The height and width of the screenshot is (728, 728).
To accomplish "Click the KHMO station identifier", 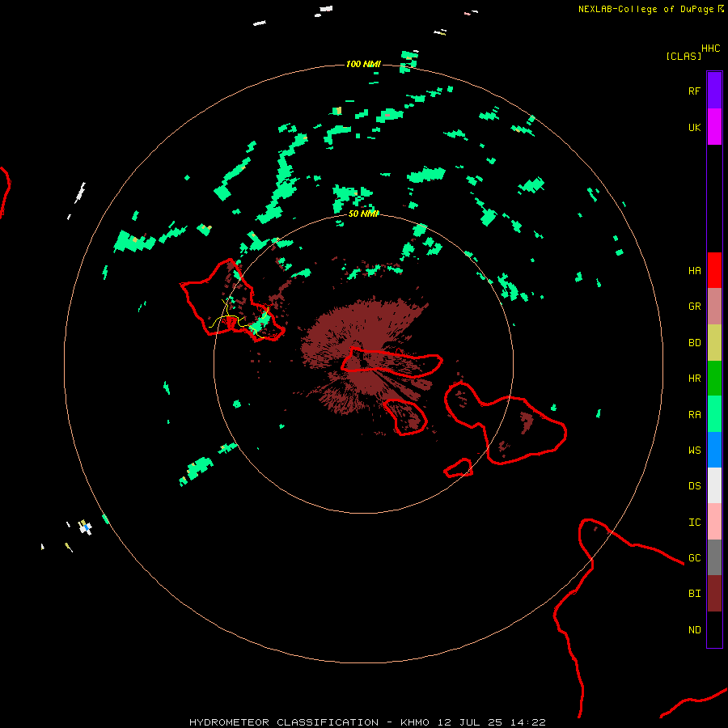I will [x=415, y=722].
